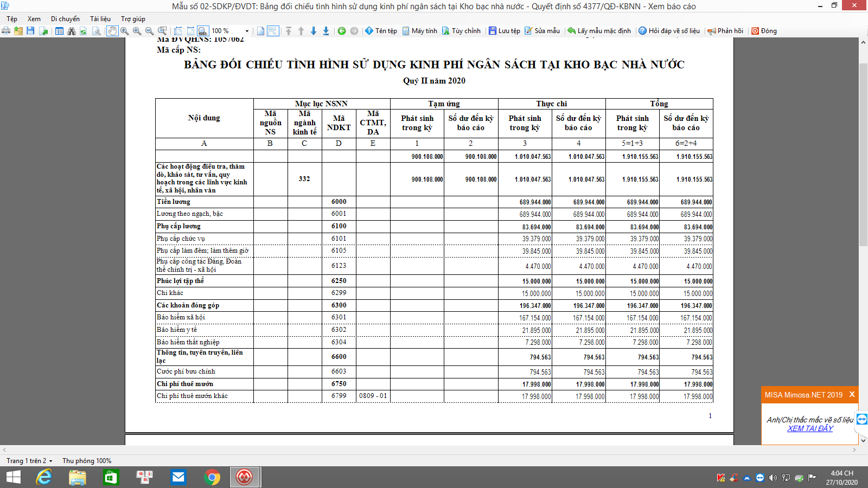Click the page-width fit icon
This screenshot has height=488, width=868.
click(x=190, y=31)
